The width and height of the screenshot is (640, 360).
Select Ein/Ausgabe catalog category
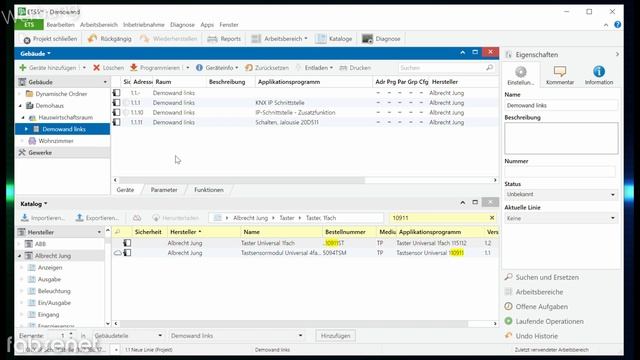(x=54, y=303)
